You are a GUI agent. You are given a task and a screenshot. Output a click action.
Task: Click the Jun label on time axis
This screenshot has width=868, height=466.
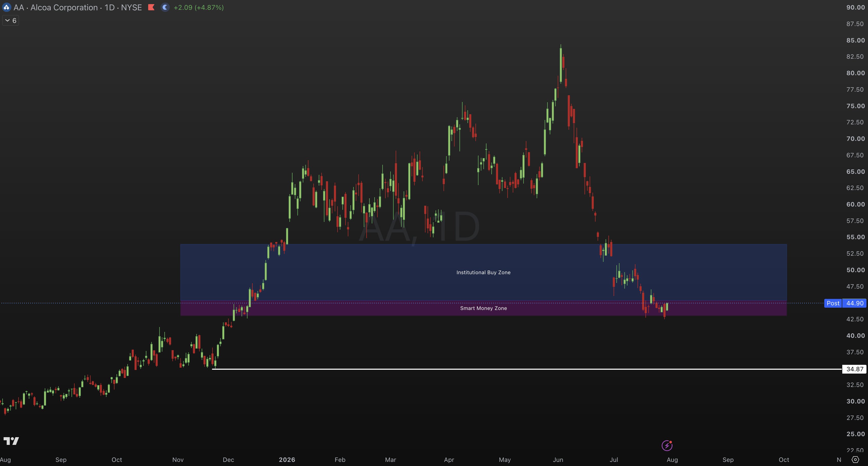coord(558,460)
